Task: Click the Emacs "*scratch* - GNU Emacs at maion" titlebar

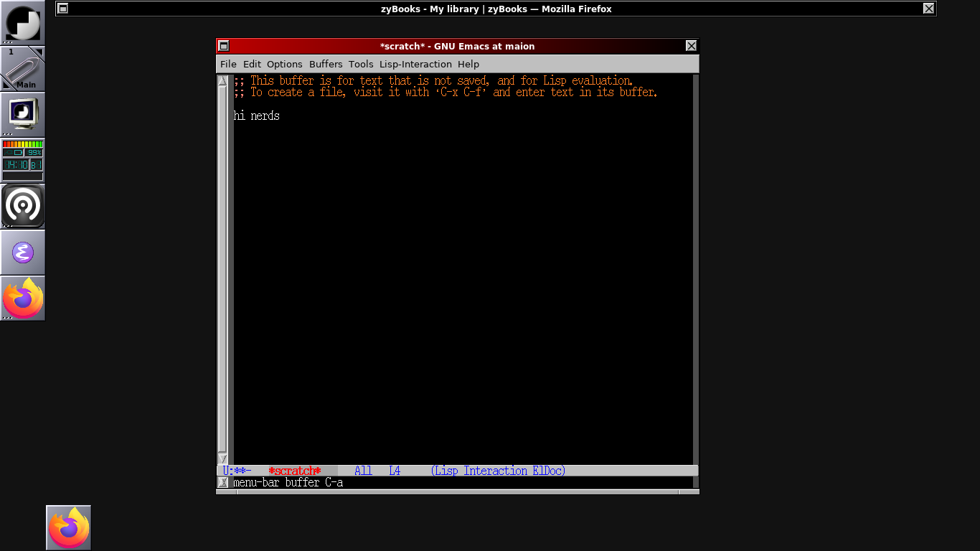Action: tap(457, 46)
